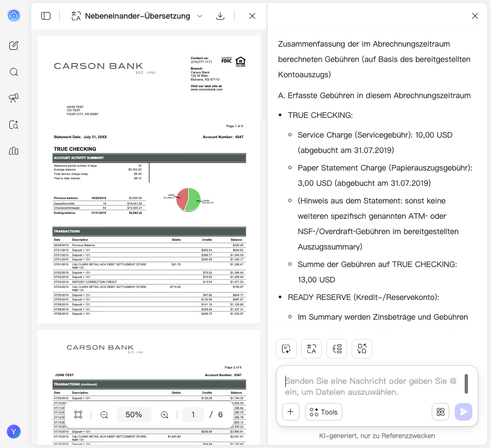Click 'KI-generiert, nur zu Referenzzwecken' notice
Image resolution: width=491 pixels, height=448 pixels.
(377, 436)
